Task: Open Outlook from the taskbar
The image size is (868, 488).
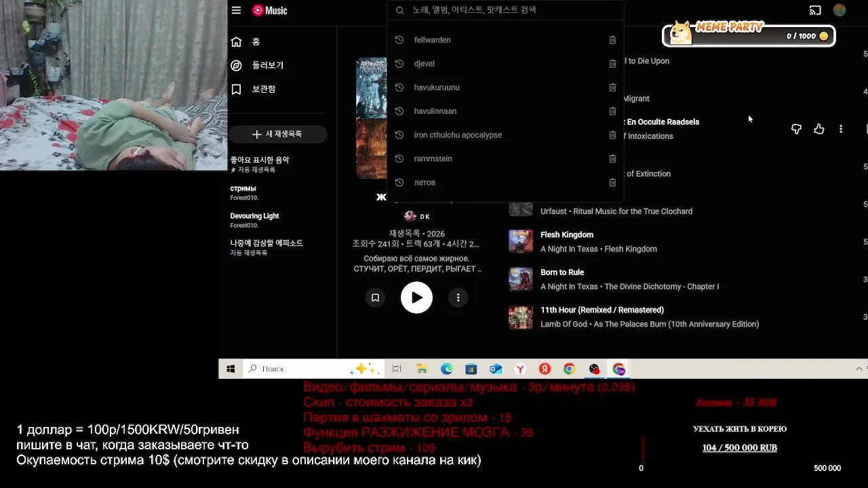Action: 496,369
